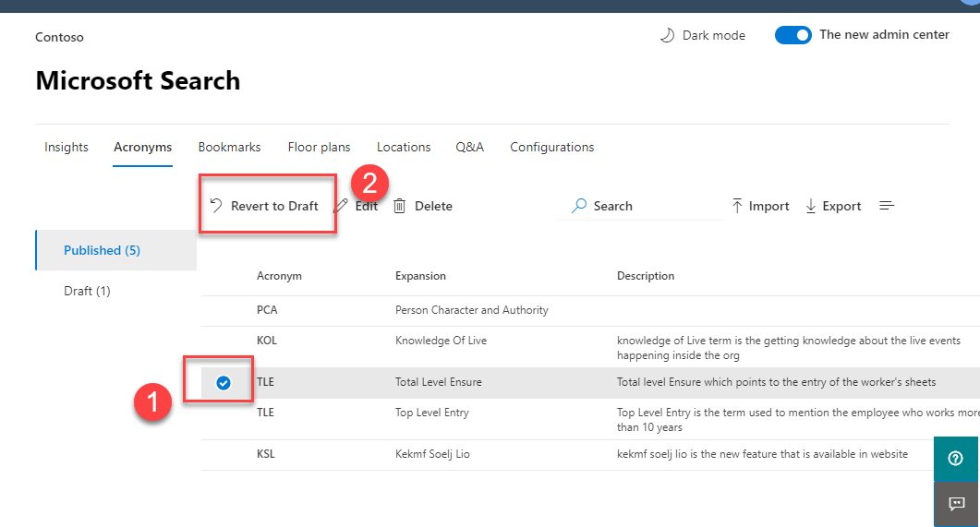Open the list view options icon
The image size is (980, 527).
coord(887,206)
